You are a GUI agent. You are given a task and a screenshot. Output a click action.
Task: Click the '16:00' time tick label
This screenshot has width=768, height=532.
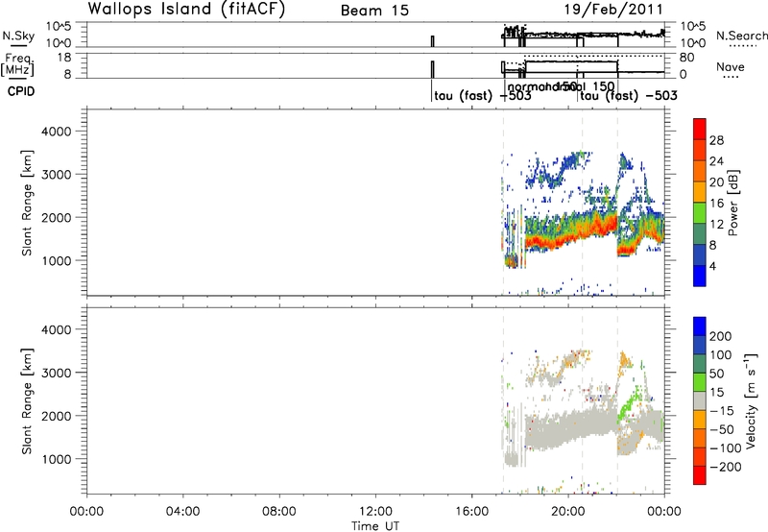[x=471, y=512]
